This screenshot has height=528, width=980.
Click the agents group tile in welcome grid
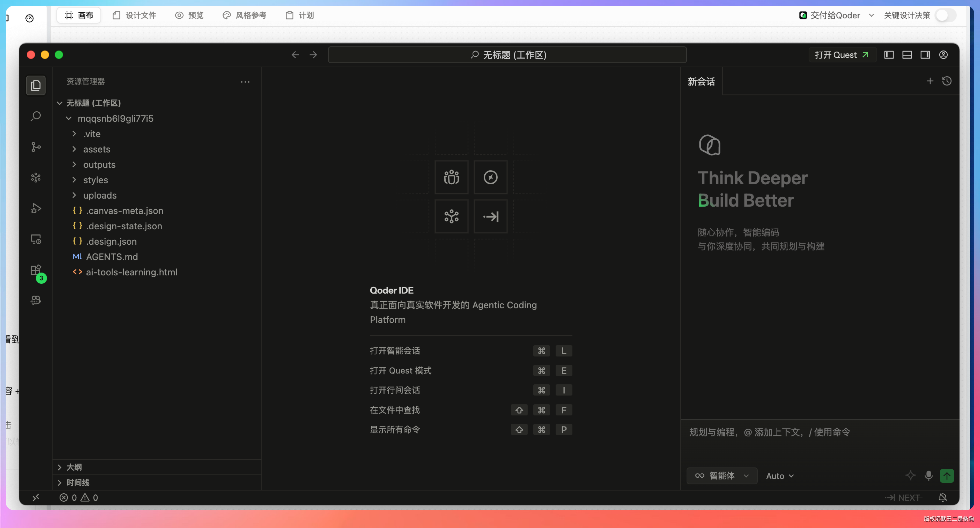pyautogui.click(x=452, y=177)
